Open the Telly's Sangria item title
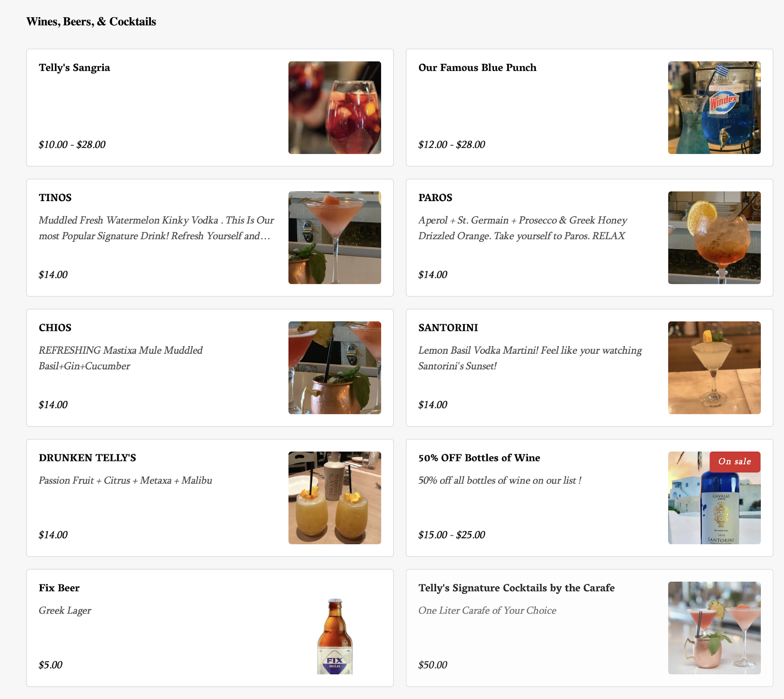Viewport: 784px width, 699px height. click(74, 67)
